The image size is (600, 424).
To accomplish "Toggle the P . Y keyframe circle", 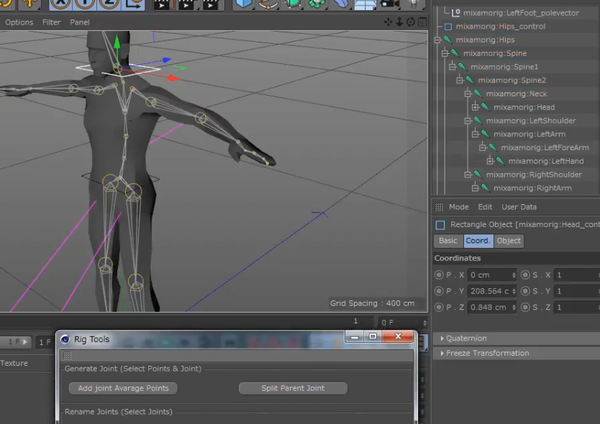I will point(439,291).
